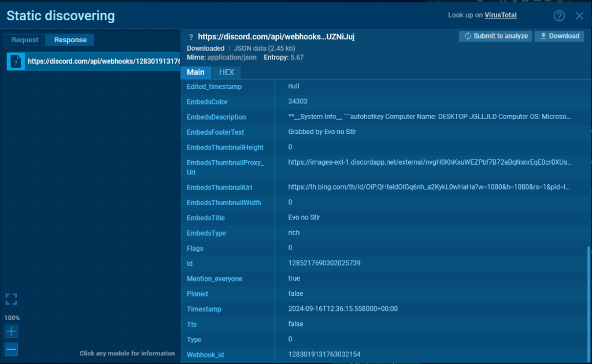Image resolution: width=592 pixels, height=364 pixels.
Task: Click the fullscreen expand icon
Action: pos(12,299)
